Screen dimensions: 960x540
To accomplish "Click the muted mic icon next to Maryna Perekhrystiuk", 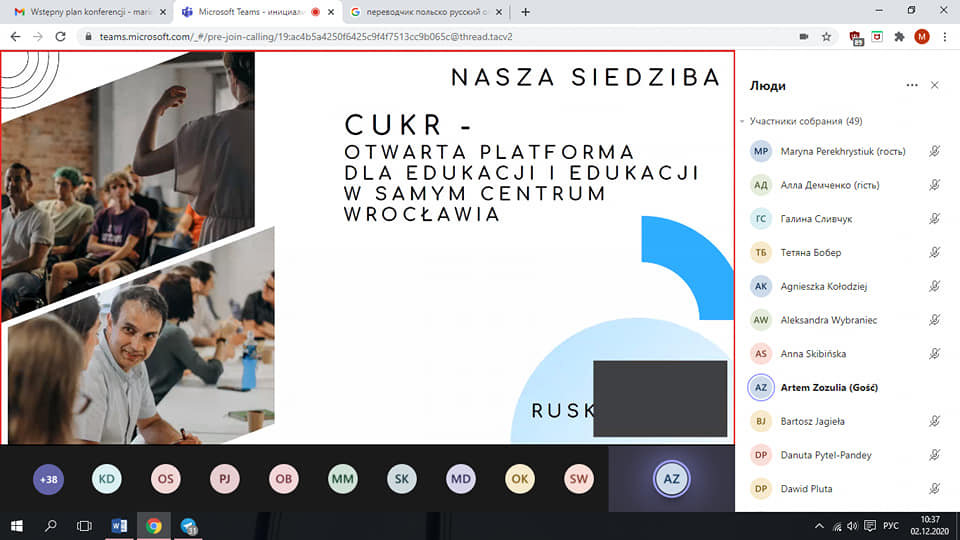I will 934,151.
